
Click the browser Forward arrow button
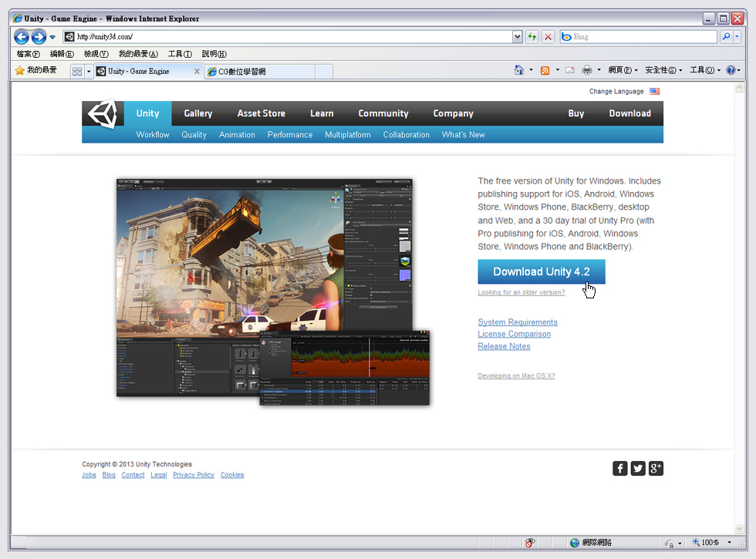39,37
